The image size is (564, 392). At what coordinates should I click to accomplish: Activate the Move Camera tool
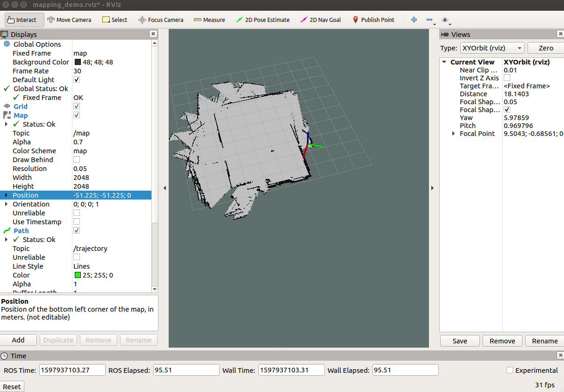pyautogui.click(x=69, y=20)
